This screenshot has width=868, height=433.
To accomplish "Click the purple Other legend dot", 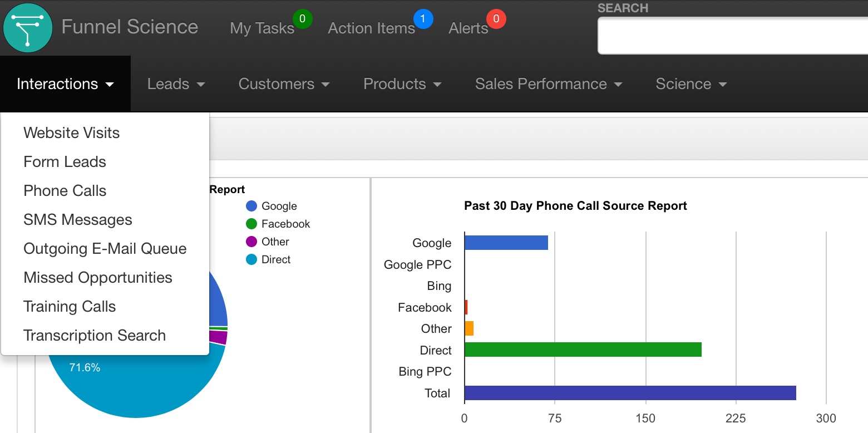I will point(251,242).
